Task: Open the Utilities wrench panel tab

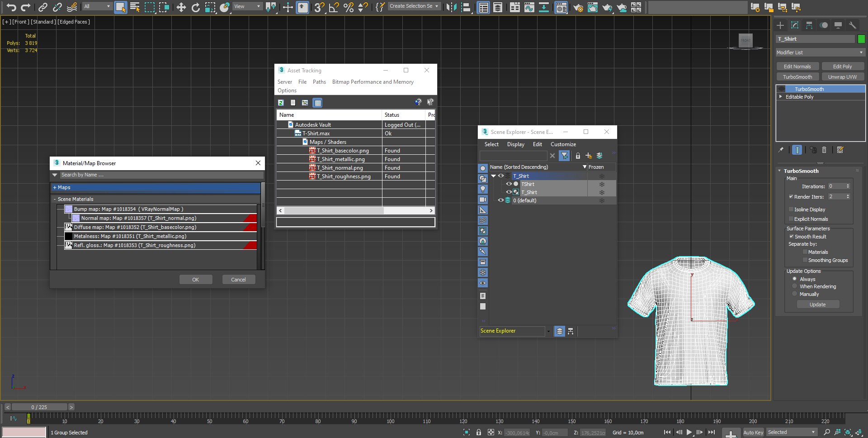Action: pyautogui.click(x=853, y=25)
